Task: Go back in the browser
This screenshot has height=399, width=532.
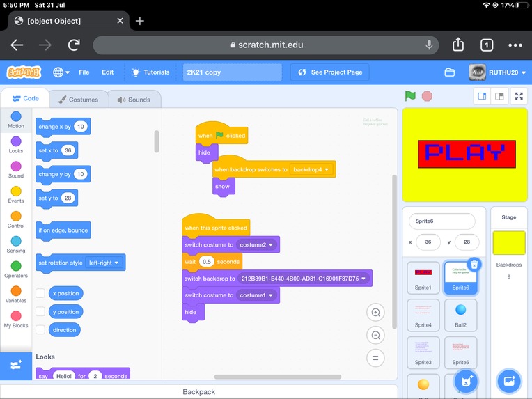Action: coord(17,45)
